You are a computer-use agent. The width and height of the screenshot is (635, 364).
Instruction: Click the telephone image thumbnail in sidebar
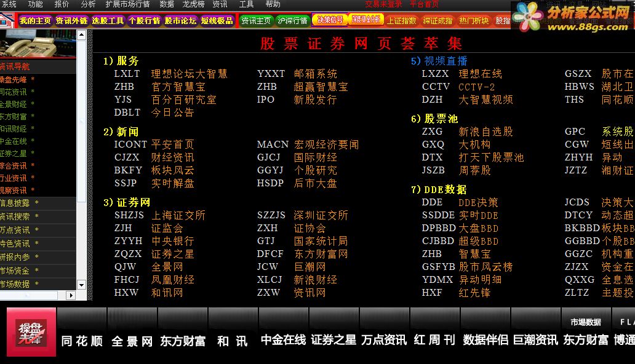[x=38, y=43]
